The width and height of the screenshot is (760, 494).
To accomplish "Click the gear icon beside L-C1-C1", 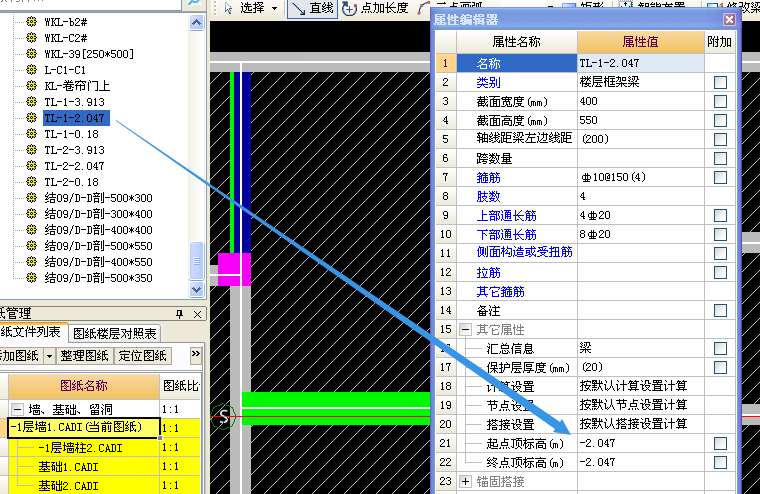I will point(32,70).
